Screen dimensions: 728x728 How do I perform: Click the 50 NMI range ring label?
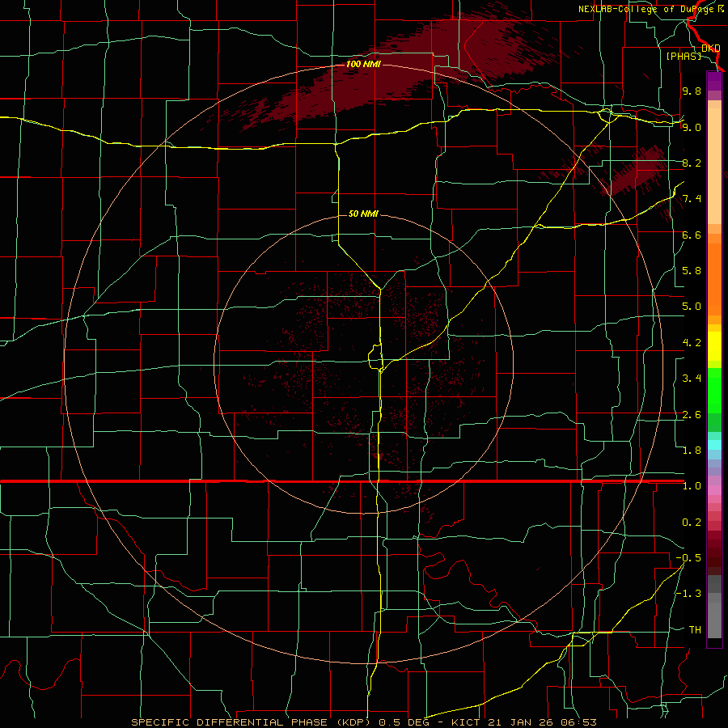coord(363,214)
